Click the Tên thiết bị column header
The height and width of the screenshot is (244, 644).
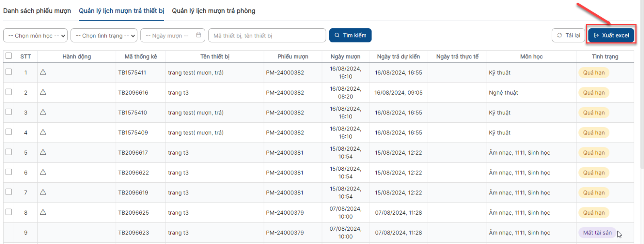pos(215,56)
